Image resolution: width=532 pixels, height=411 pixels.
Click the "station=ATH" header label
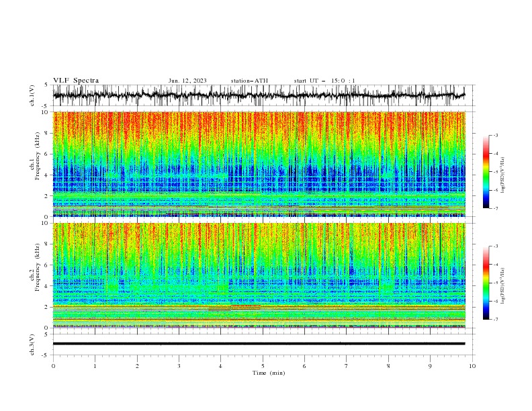249,81
